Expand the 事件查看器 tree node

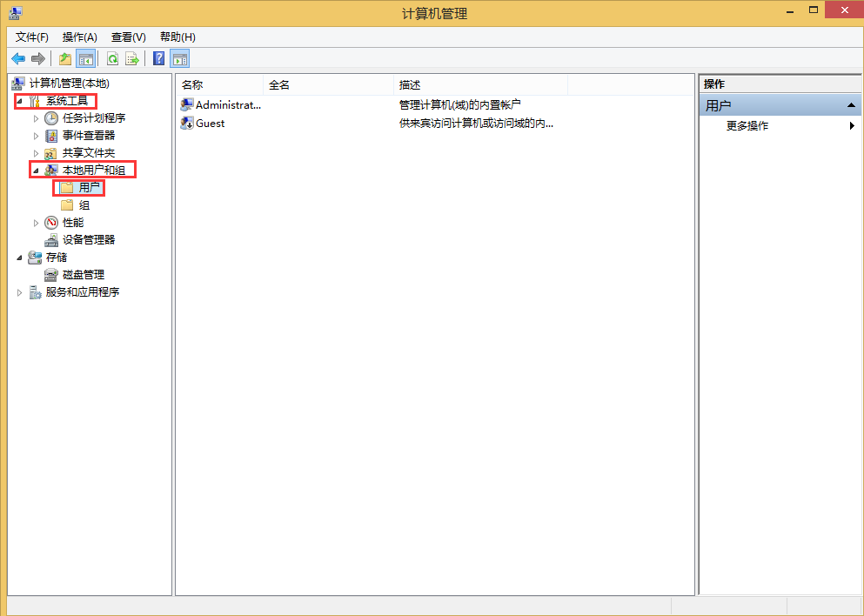[x=37, y=135]
